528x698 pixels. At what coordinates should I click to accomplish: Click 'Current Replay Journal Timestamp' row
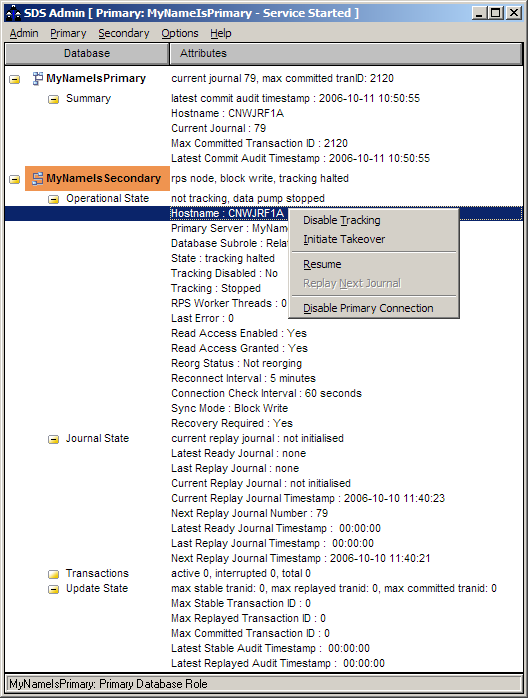coord(308,498)
